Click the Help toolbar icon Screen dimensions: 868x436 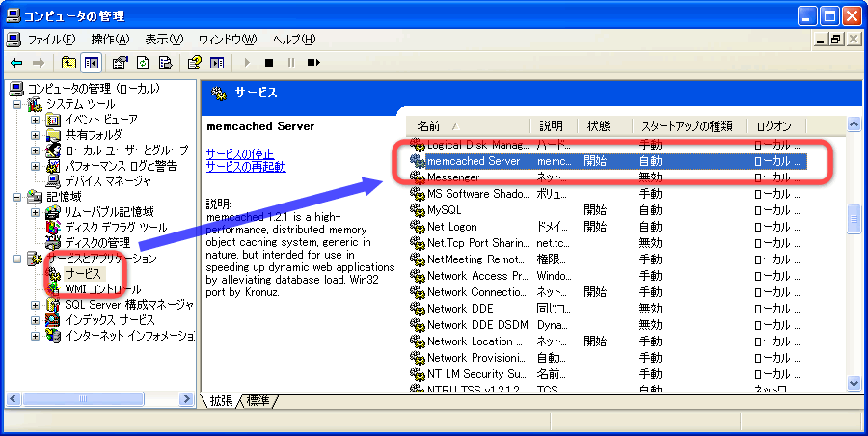(x=194, y=63)
